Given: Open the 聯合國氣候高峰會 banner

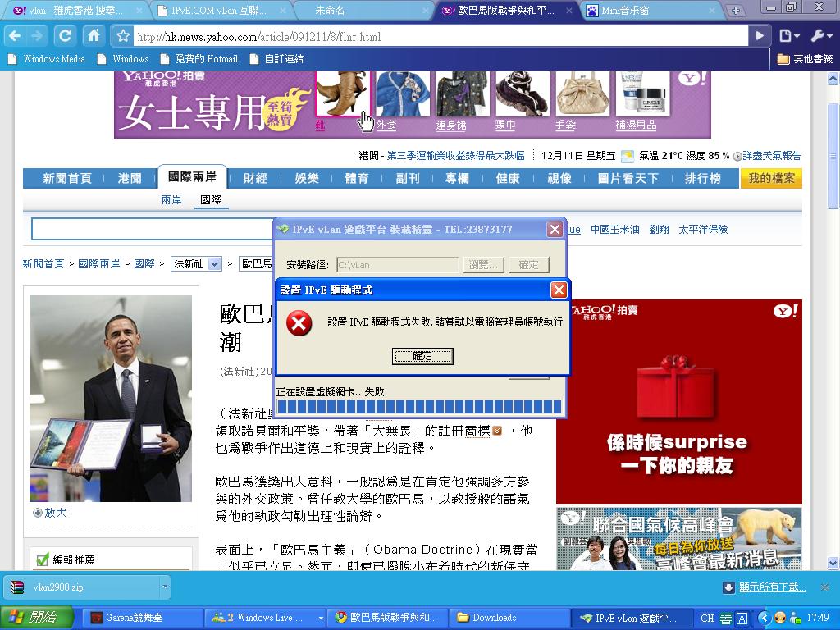Looking at the screenshot, I should pyautogui.click(x=678, y=538).
